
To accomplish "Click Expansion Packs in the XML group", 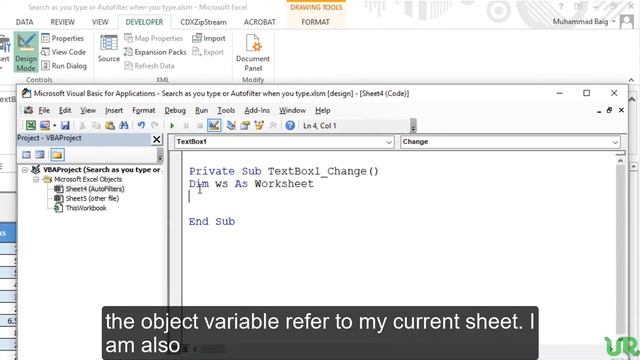I will (x=155, y=52).
